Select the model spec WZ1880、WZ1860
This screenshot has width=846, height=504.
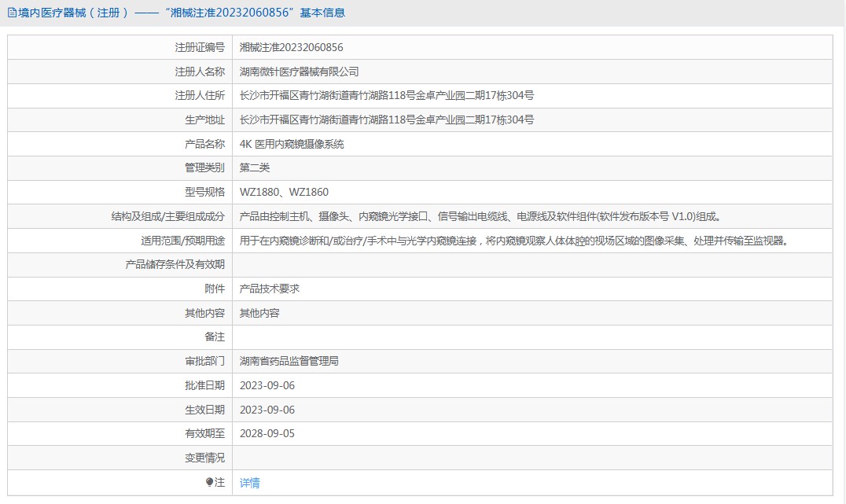[x=284, y=192]
